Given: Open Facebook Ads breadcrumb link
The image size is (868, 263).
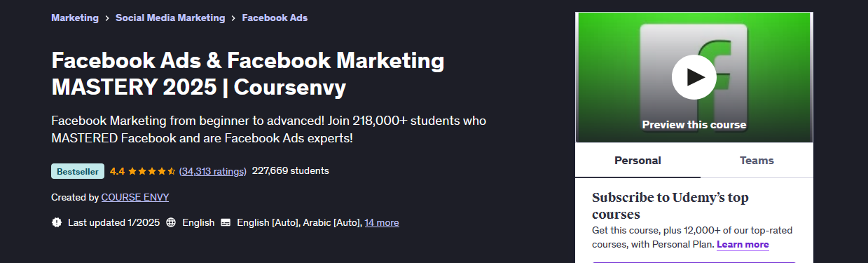Looking at the screenshot, I should [275, 18].
